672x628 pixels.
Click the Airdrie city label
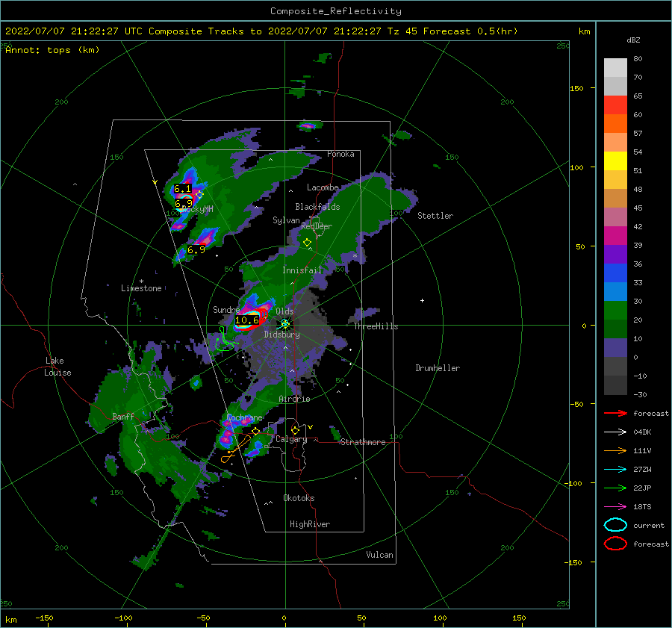pos(294,399)
